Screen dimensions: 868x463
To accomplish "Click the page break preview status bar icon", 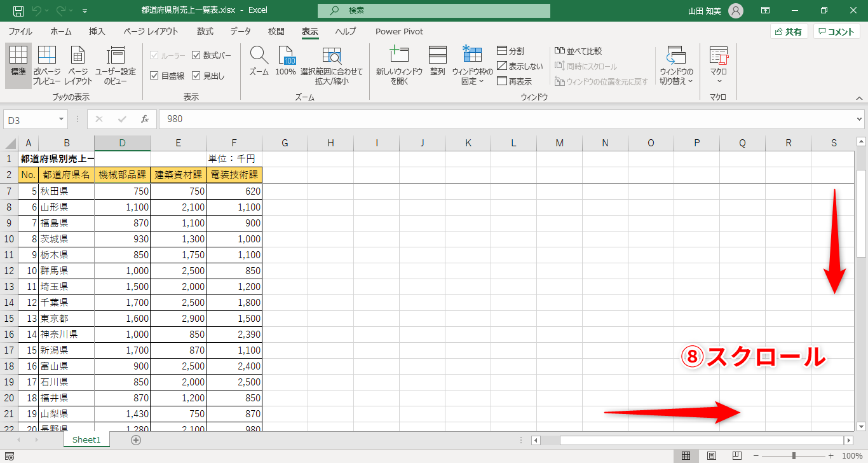I will tap(736, 456).
